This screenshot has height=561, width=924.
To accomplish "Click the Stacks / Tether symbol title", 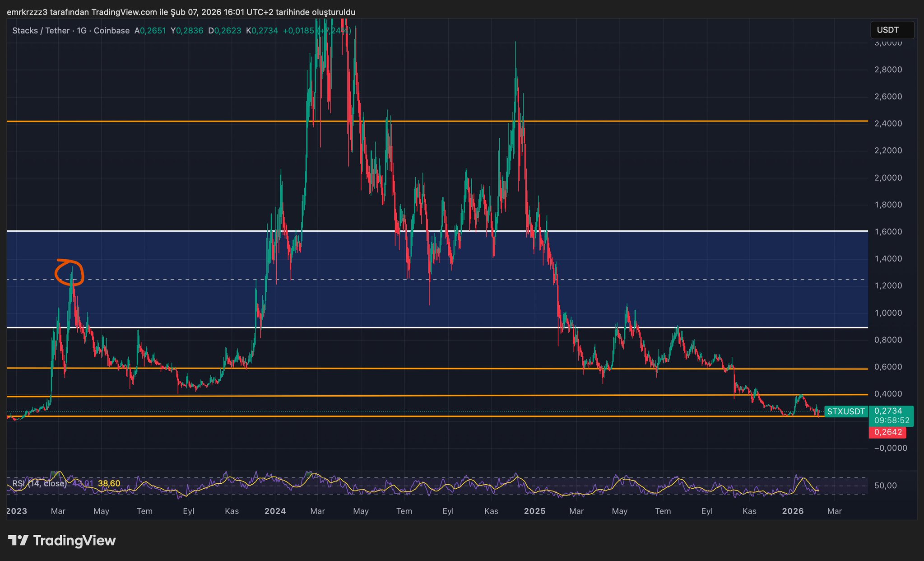I will click(41, 31).
